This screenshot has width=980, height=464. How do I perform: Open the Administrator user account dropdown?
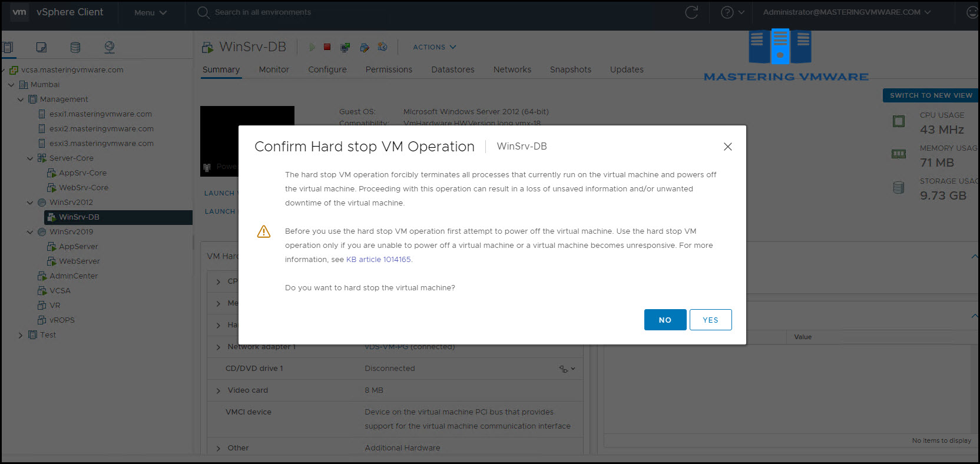(x=846, y=12)
